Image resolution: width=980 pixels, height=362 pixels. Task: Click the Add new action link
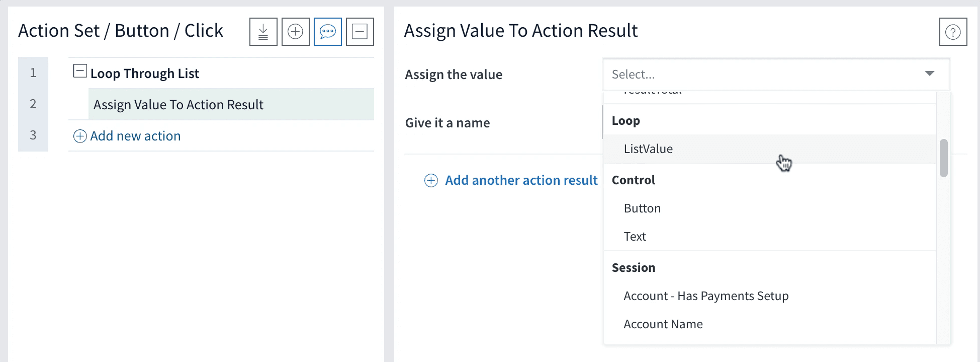pyautogui.click(x=135, y=136)
